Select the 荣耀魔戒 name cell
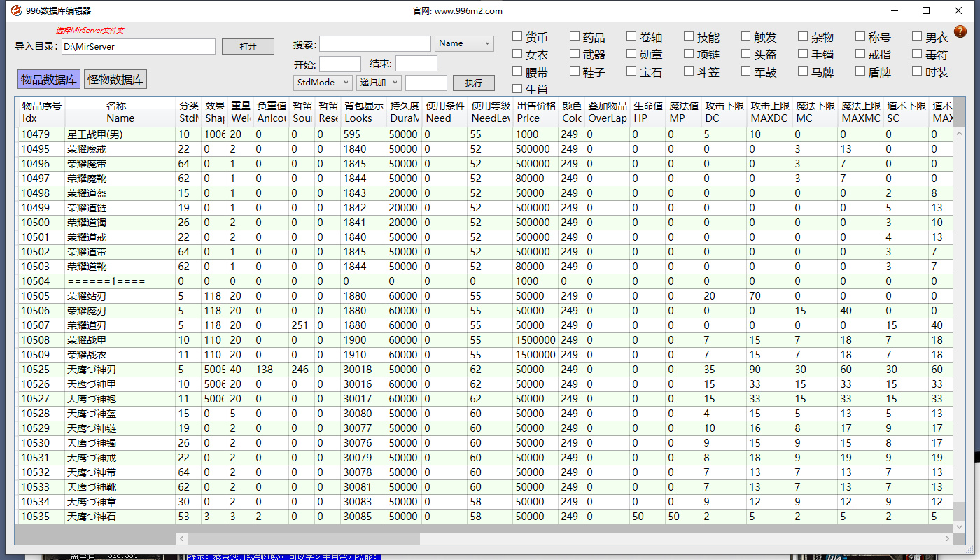This screenshot has width=980, height=560. [x=120, y=149]
